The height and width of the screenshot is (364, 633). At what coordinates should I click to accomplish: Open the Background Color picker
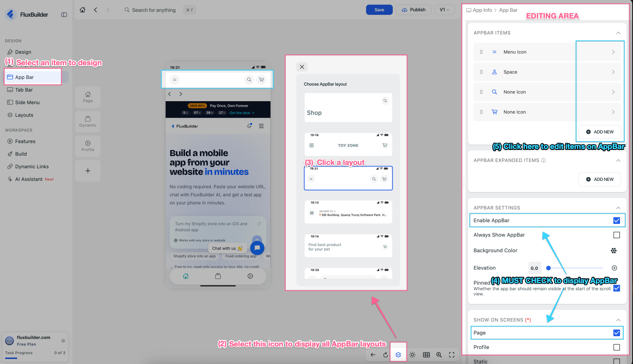tap(614, 251)
